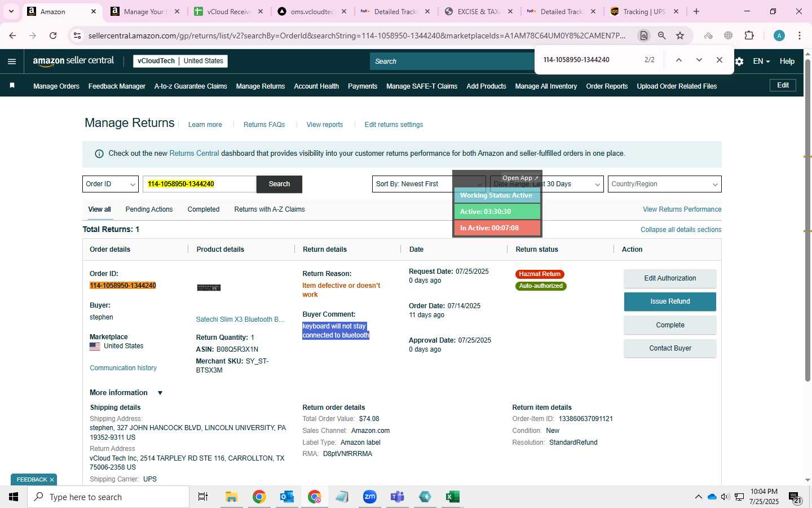Open Payments in the navigation bar
The width and height of the screenshot is (812, 508).
tap(363, 86)
